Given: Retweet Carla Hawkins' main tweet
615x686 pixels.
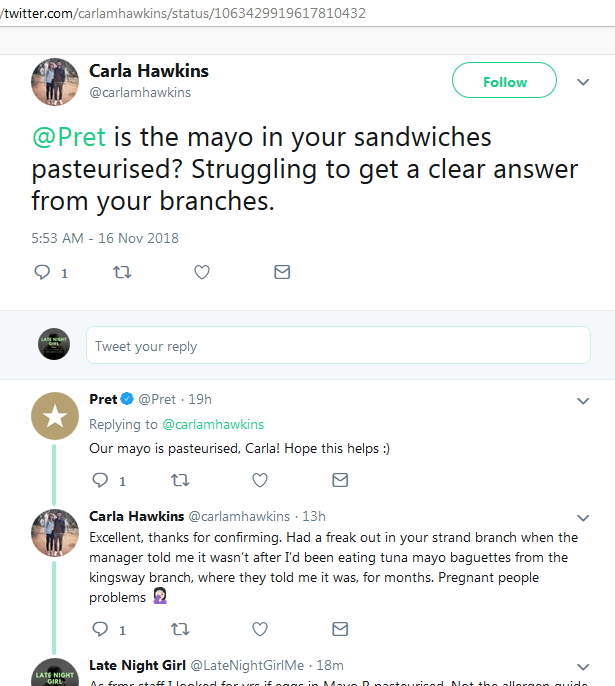Looking at the screenshot, I should click(123, 271).
